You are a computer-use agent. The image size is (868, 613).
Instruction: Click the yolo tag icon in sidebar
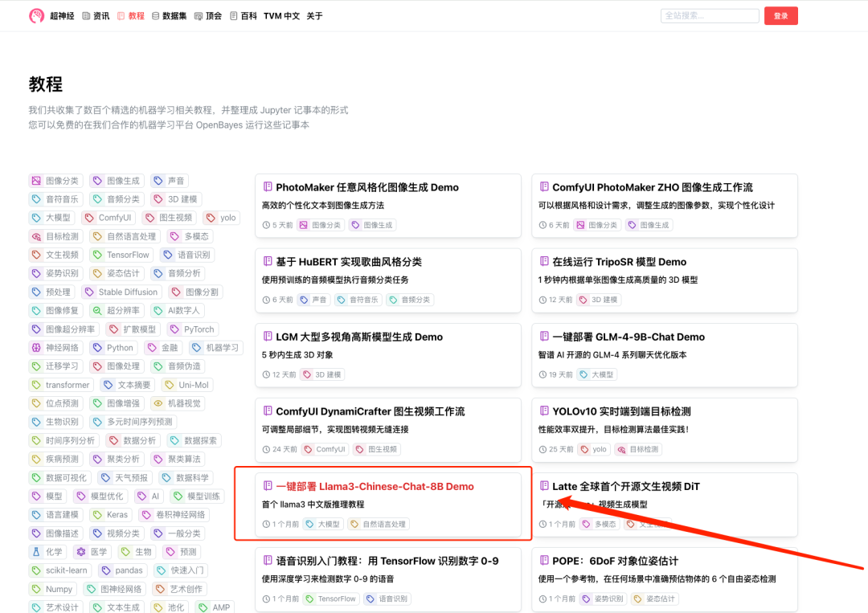(x=211, y=218)
